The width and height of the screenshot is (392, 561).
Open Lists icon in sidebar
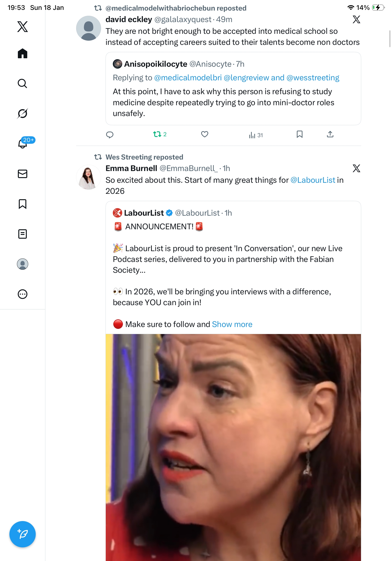click(x=23, y=234)
